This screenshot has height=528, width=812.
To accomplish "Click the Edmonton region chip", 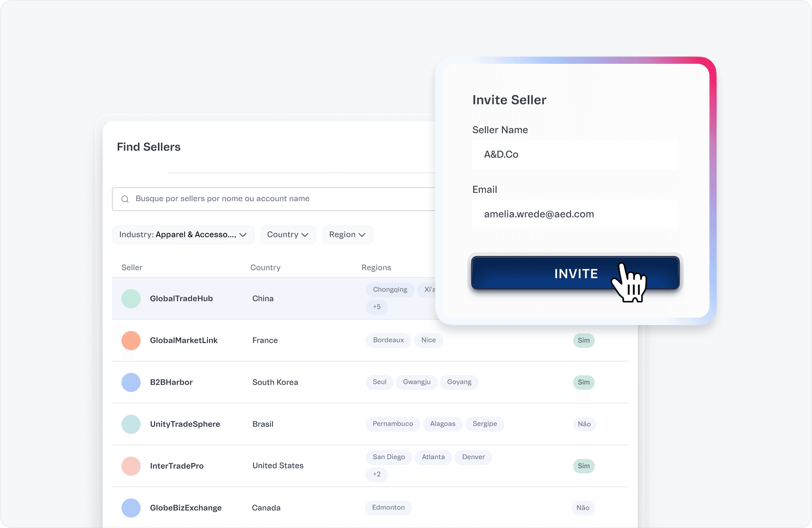I will click(x=388, y=508).
